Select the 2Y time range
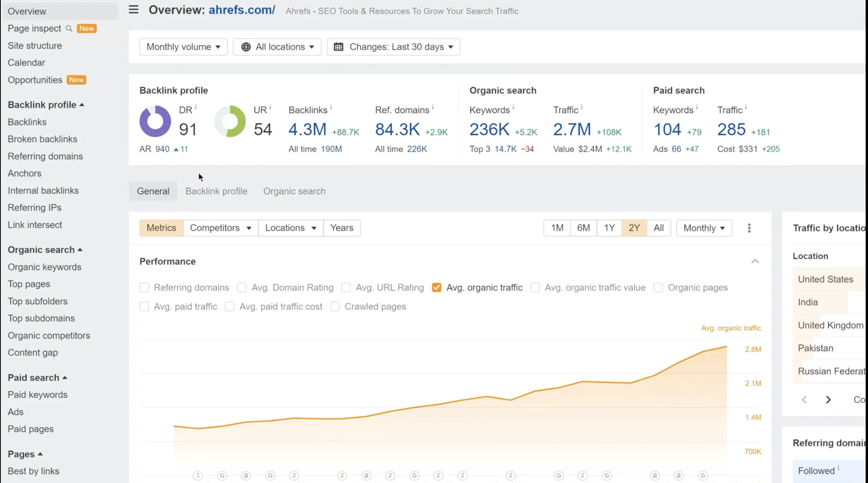Viewport: 868px width, 483px height. (x=634, y=228)
